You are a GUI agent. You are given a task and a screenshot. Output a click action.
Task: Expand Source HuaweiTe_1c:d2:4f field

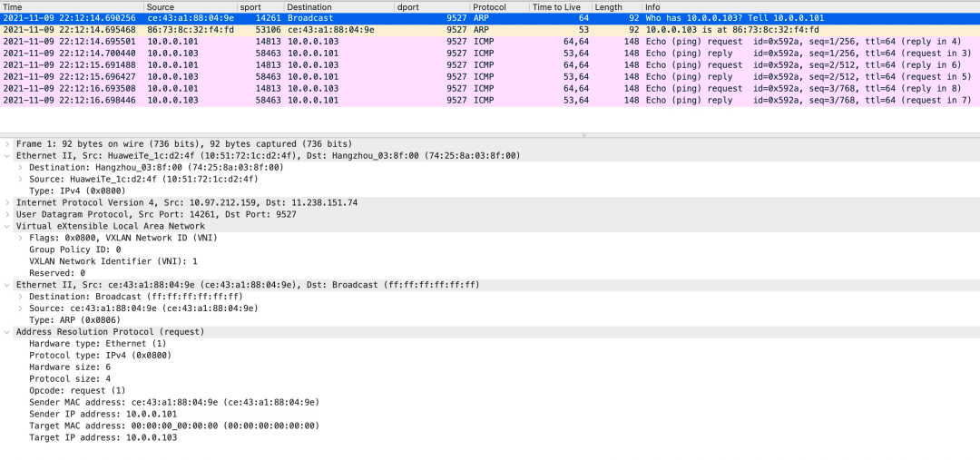pyautogui.click(x=20, y=180)
